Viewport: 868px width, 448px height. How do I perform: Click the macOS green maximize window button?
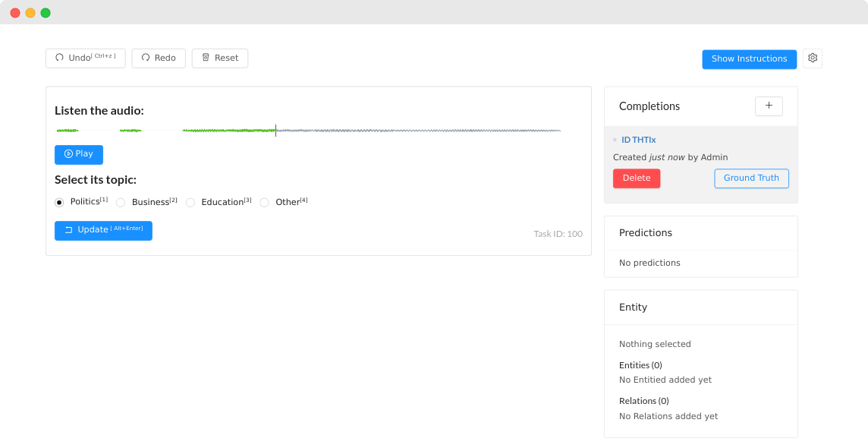pos(46,13)
